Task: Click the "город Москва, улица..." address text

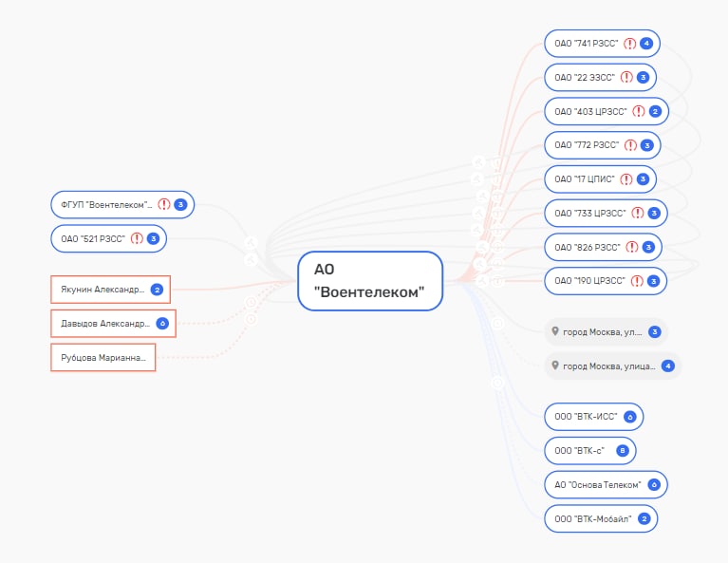Action: [609, 366]
